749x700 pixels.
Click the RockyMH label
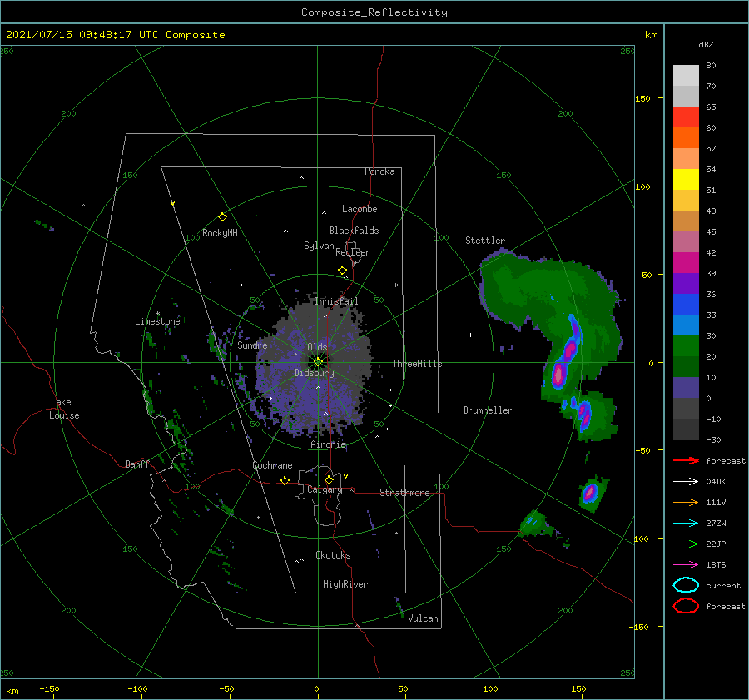click(220, 233)
